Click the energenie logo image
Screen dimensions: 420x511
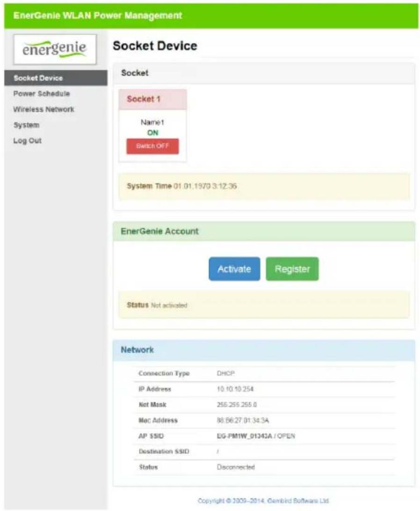pos(55,50)
